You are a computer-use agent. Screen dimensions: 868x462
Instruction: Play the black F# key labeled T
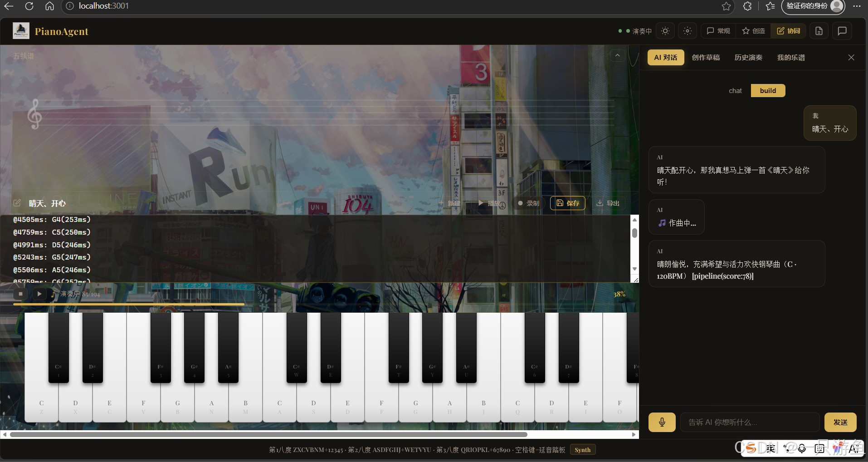click(x=399, y=347)
